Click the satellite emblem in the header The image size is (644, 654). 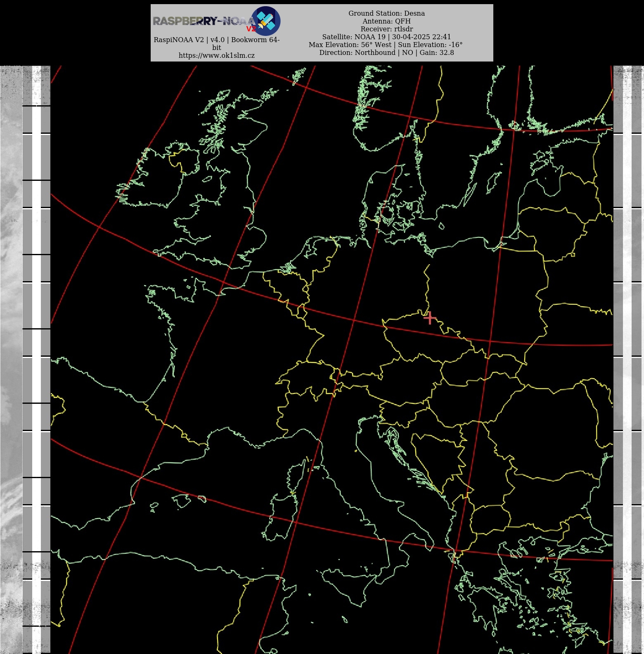(x=266, y=21)
